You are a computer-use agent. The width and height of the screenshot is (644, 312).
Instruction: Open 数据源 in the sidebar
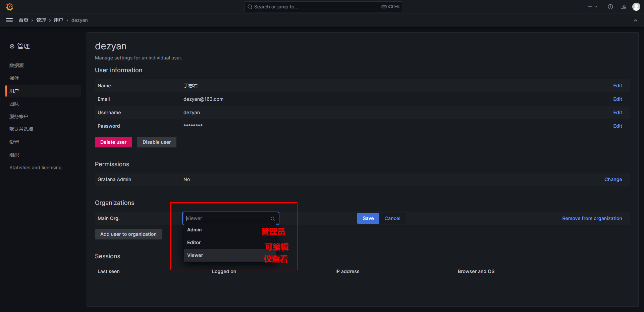click(x=16, y=65)
